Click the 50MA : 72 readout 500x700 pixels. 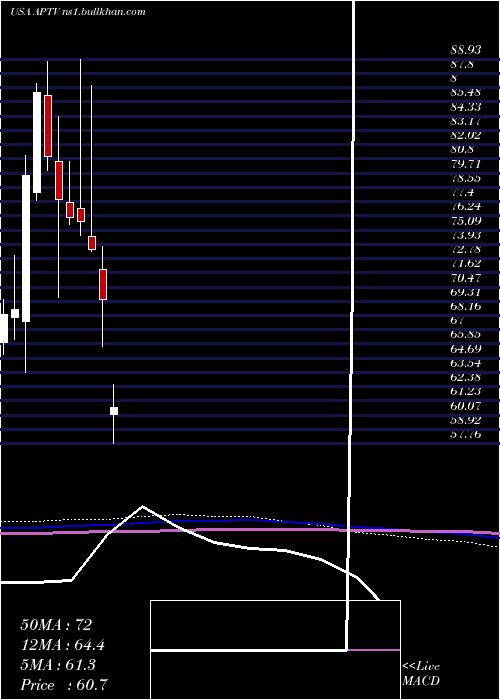pos(56,624)
